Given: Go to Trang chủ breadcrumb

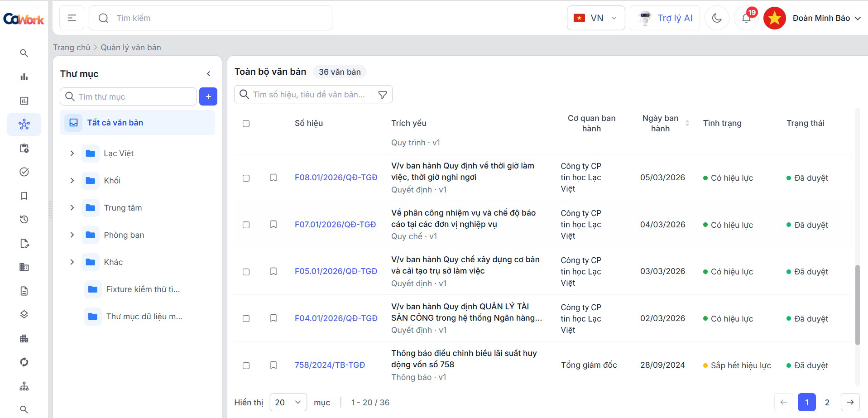Looking at the screenshot, I should 72,48.
